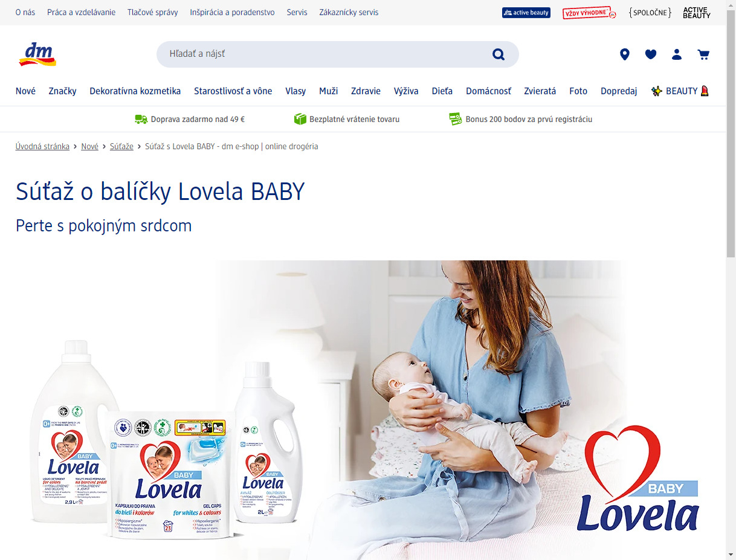Open the shopping cart icon

pos(703,54)
